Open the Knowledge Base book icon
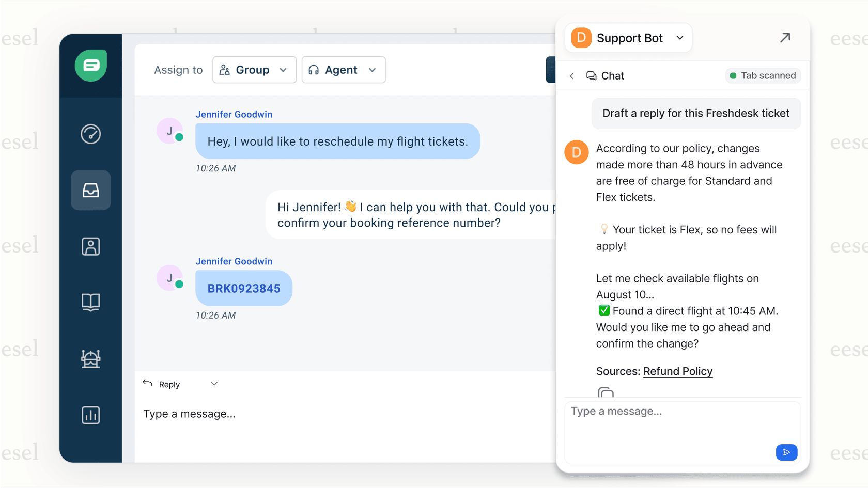The width and height of the screenshot is (868, 488). 90,303
